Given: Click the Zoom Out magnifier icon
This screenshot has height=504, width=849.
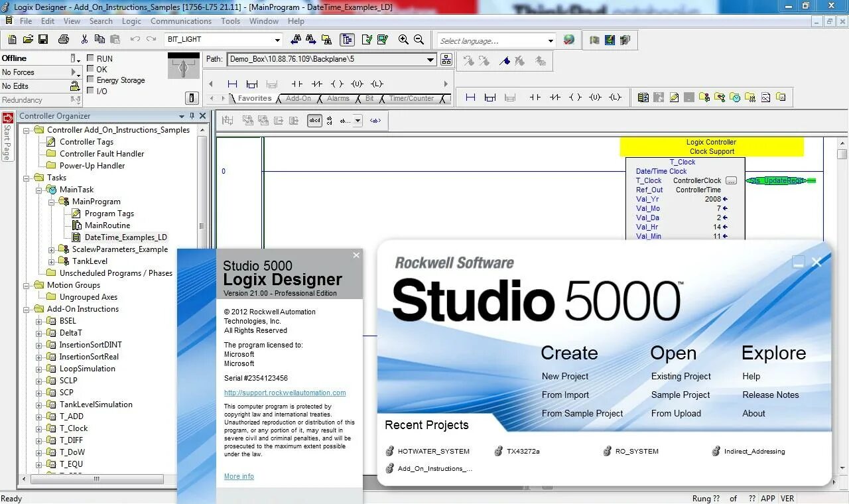Looking at the screenshot, I should [419, 40].
